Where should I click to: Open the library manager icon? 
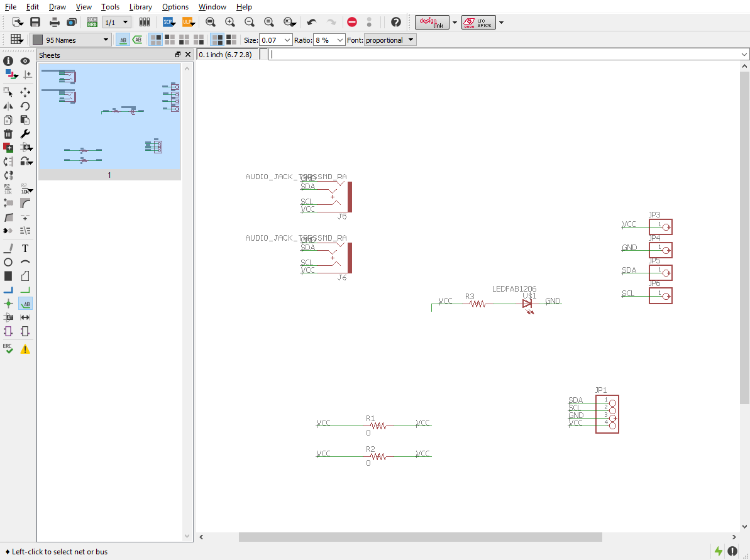(145, 22)
